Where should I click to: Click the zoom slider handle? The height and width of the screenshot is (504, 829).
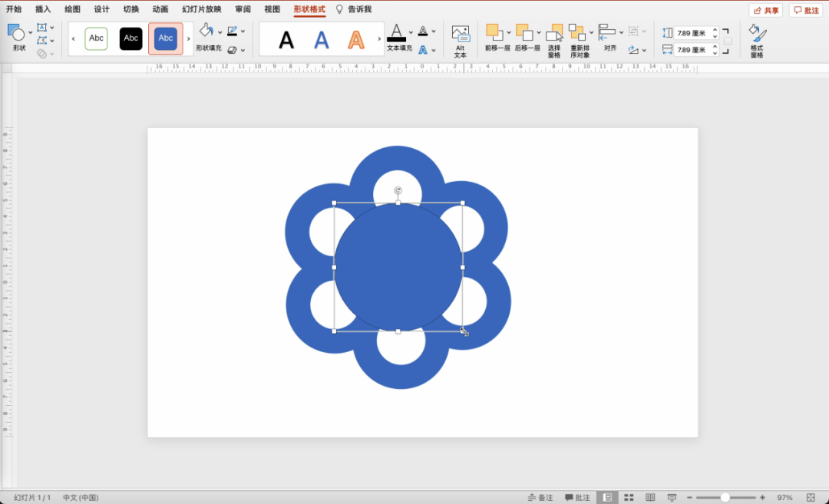click(x=725, y=498)
